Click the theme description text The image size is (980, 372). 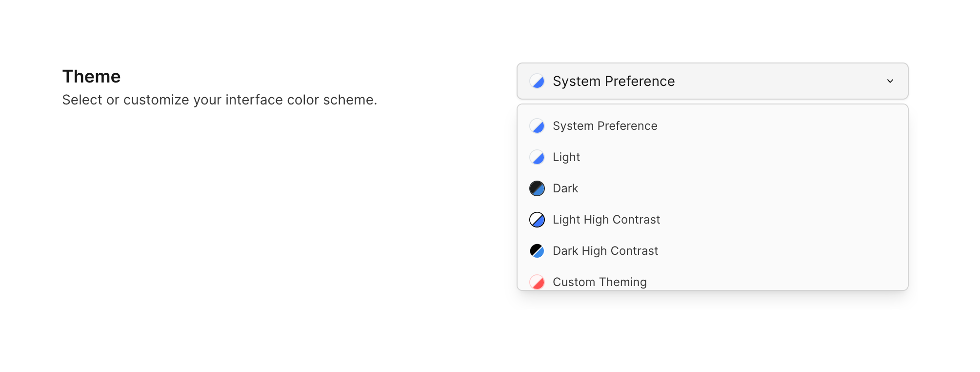(220, 100)
